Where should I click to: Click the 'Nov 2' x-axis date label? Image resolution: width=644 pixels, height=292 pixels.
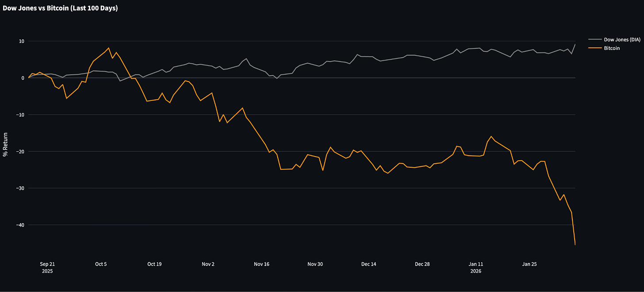coord(208,264)
